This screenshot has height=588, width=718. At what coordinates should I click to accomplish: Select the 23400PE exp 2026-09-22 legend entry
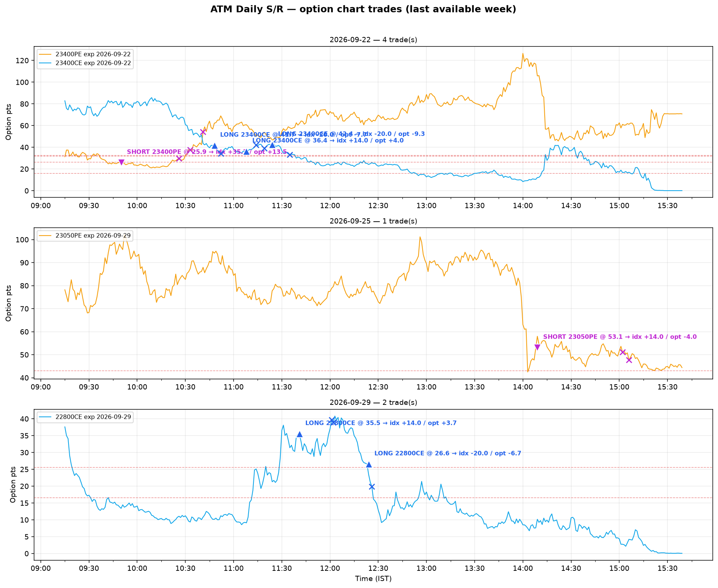pos(85,54)
